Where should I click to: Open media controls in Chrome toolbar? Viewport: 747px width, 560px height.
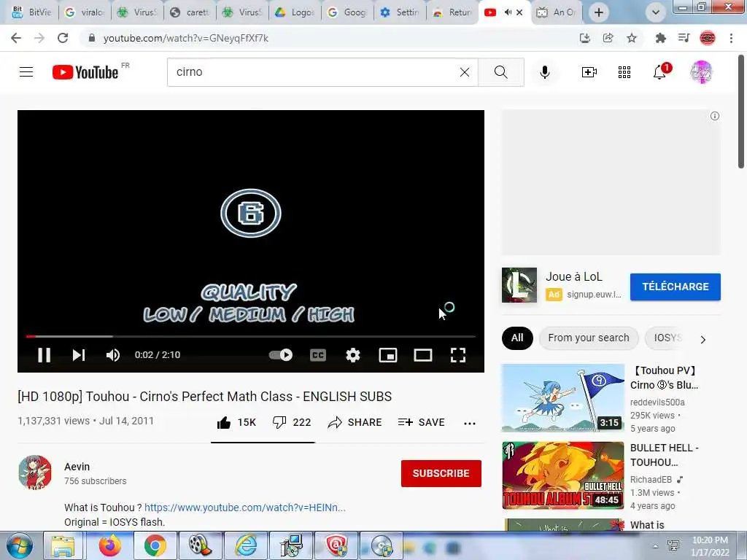pos(684,38)
